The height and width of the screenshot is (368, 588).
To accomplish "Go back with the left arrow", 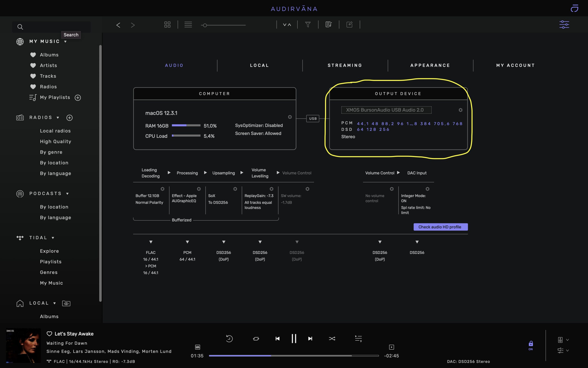I will point(118,25).
